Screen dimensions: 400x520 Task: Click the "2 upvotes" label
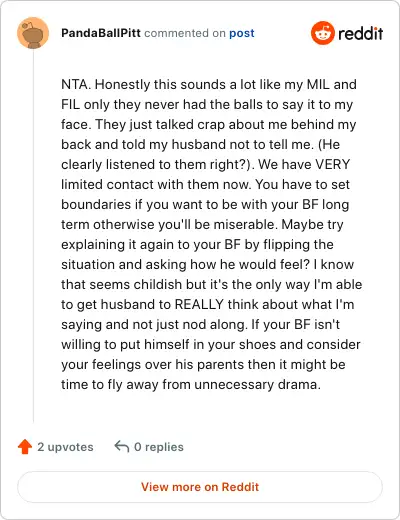point(65,447)
